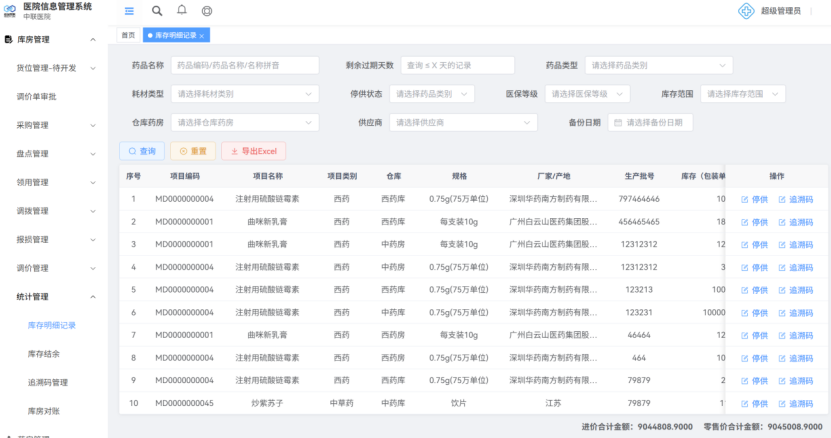
Task: Close the 库存明细记录 tab
Action: [x=202, y=36]
